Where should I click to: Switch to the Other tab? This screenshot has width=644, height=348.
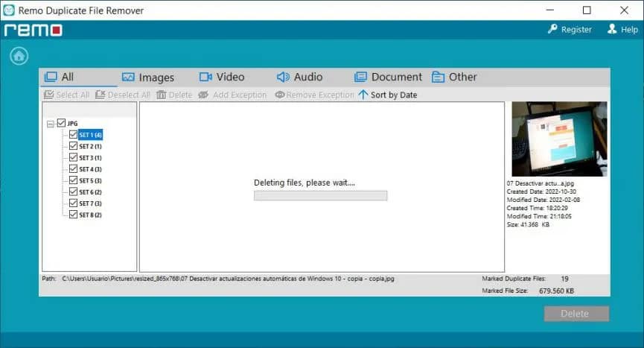point(454,77)
